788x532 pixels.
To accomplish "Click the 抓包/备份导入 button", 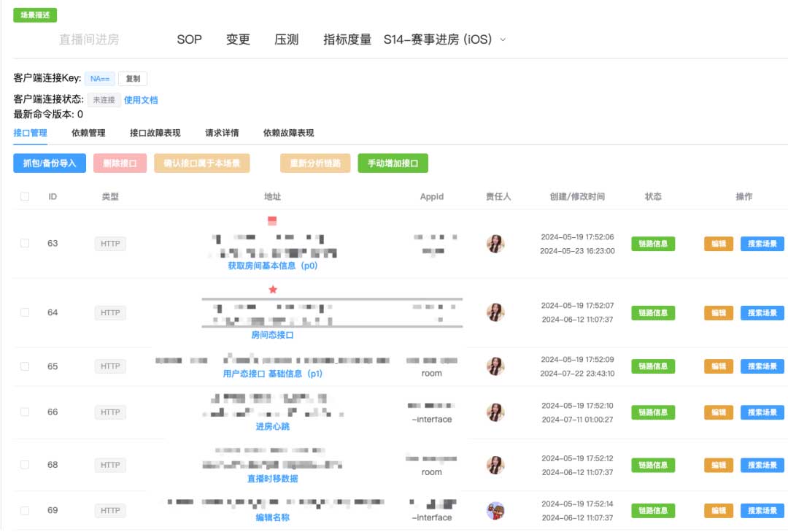I will coord(50,163).
